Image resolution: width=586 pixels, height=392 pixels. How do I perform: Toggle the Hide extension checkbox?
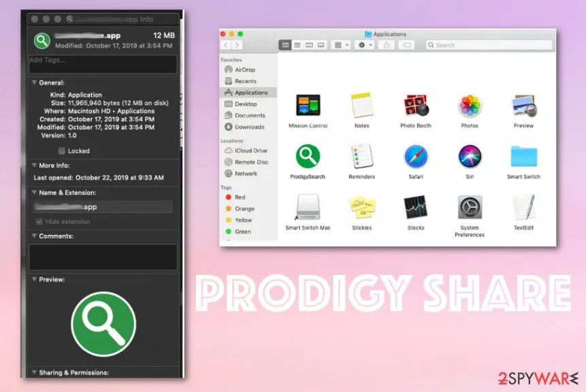(39, 222)
